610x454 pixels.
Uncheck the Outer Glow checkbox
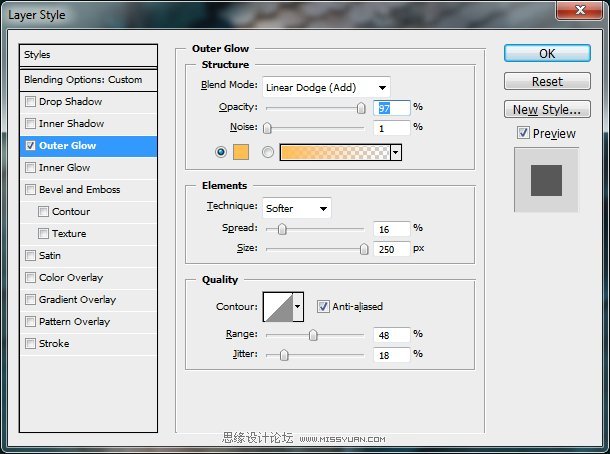click(x=30, y=146)
